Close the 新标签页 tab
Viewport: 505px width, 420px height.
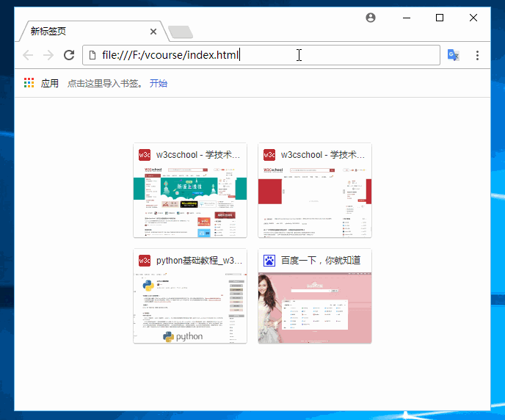[x=153, y=32]
